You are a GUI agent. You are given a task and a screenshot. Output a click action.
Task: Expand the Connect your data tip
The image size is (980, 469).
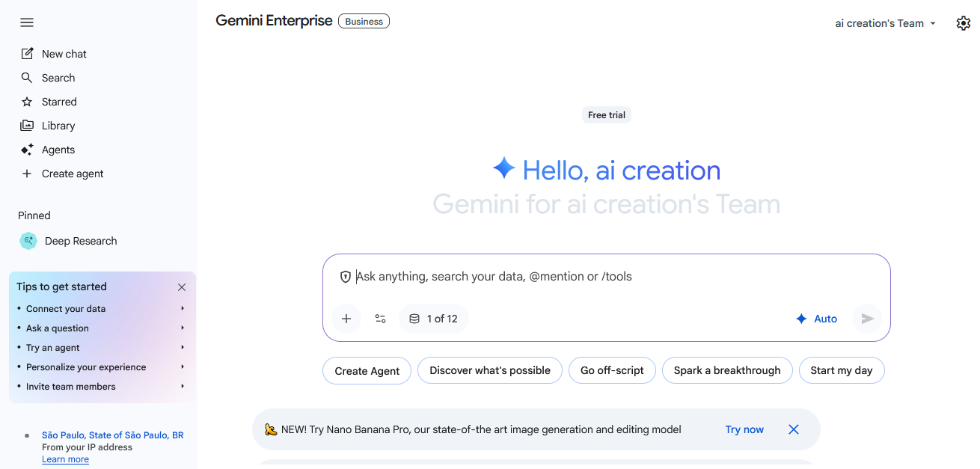(101, 309)
